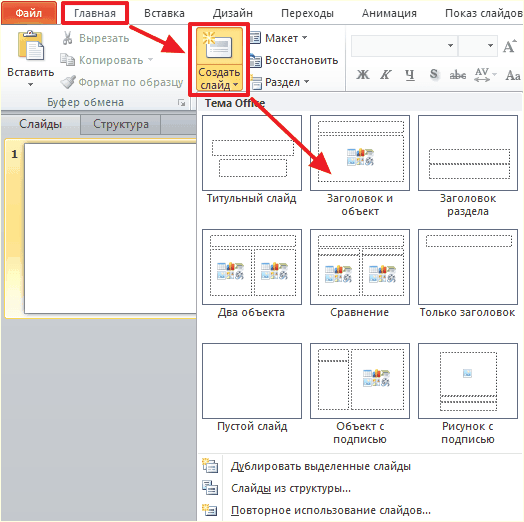This screenshot has width=524, height=522.
Task: Increase font size with the large A icon
Action: (x=509, y=46)
